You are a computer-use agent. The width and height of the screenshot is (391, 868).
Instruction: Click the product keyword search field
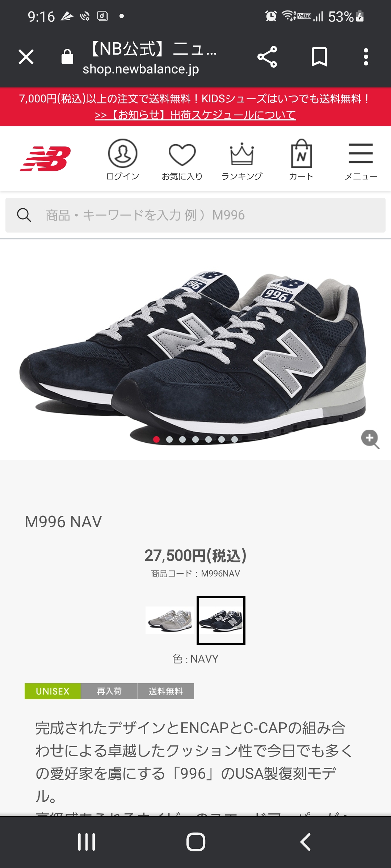[x=195, y=215]
